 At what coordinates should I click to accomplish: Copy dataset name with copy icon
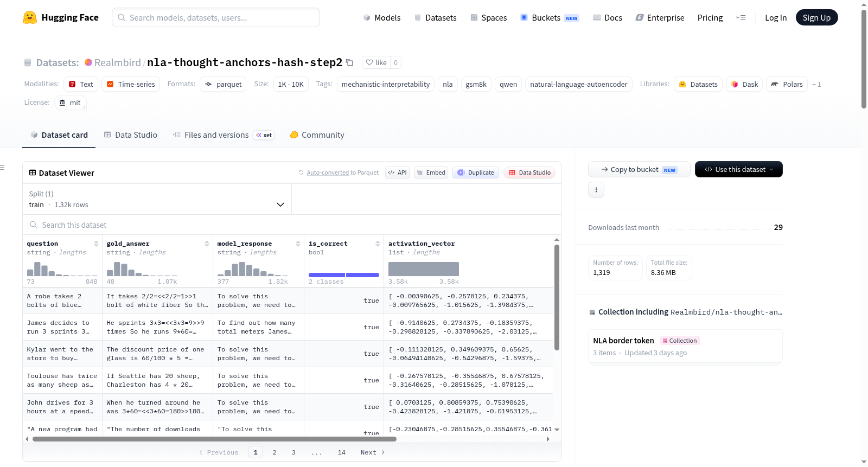[x=349, y=62]
